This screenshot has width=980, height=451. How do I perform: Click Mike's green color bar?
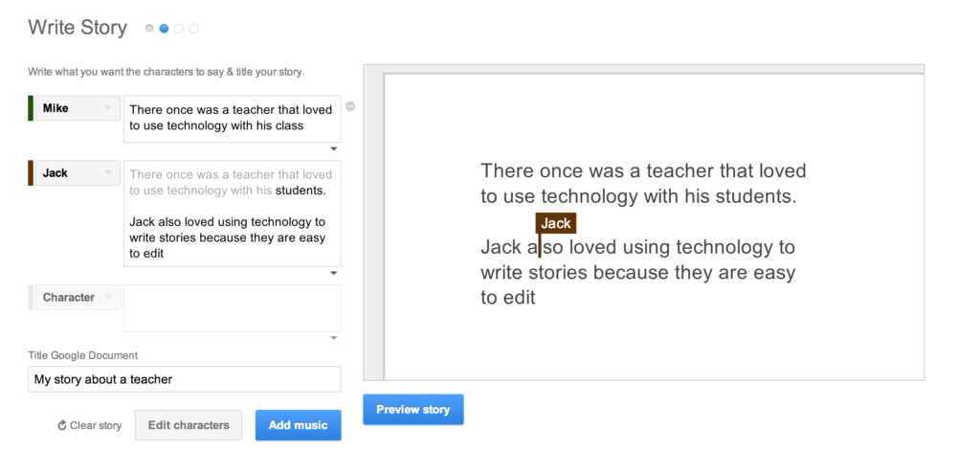pyautogui.click(x=31, y=108)
